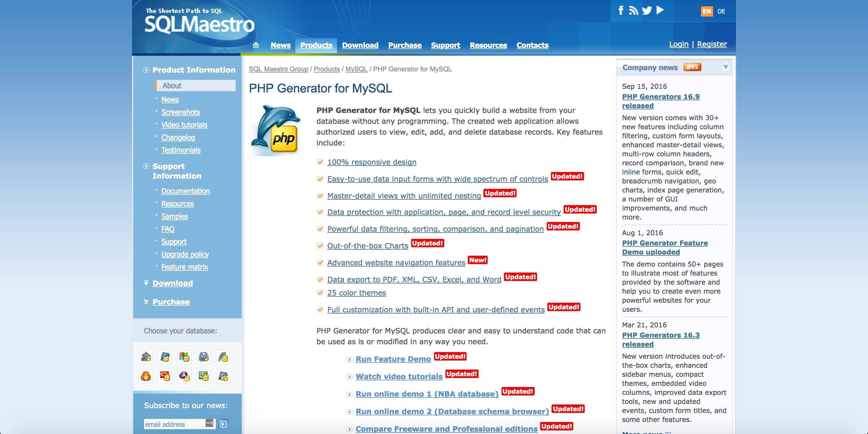868x434 pixels.
Task: Choose the PostgreSQL elephant database icon
Action: tap(204, 357)
